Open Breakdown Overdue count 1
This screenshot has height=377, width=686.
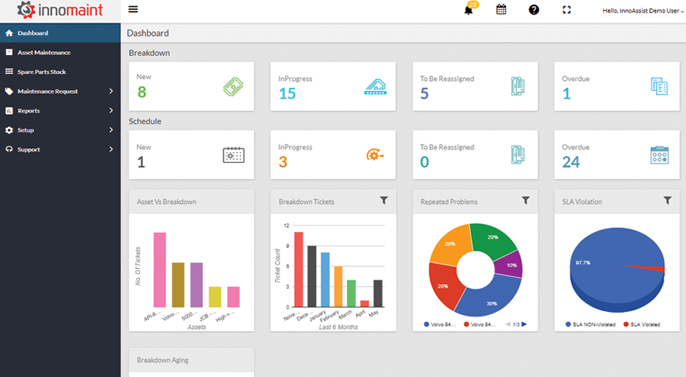tap(567, 94)
